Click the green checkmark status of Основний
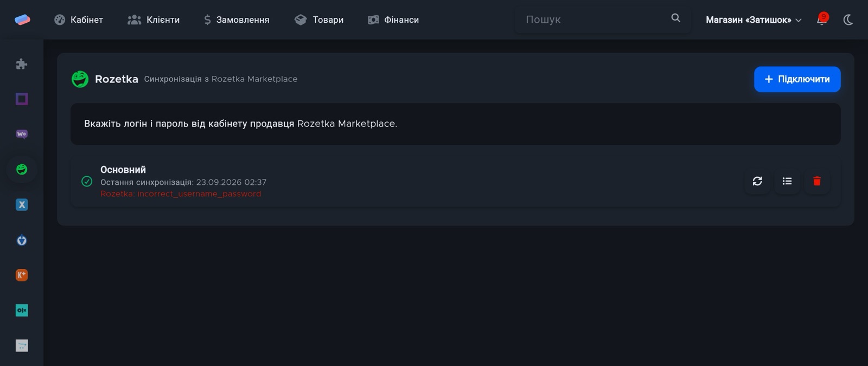 [87, 181]
